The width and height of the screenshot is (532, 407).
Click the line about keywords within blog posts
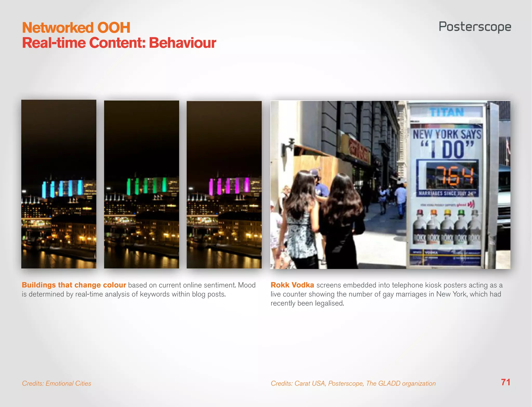coord(124,294)
